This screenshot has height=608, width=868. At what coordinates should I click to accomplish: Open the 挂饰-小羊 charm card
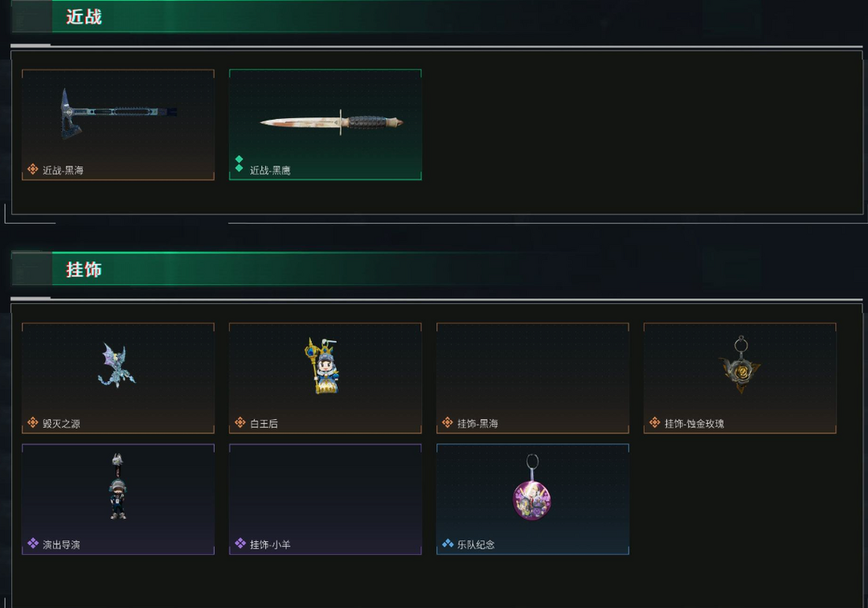pos(325,499)
